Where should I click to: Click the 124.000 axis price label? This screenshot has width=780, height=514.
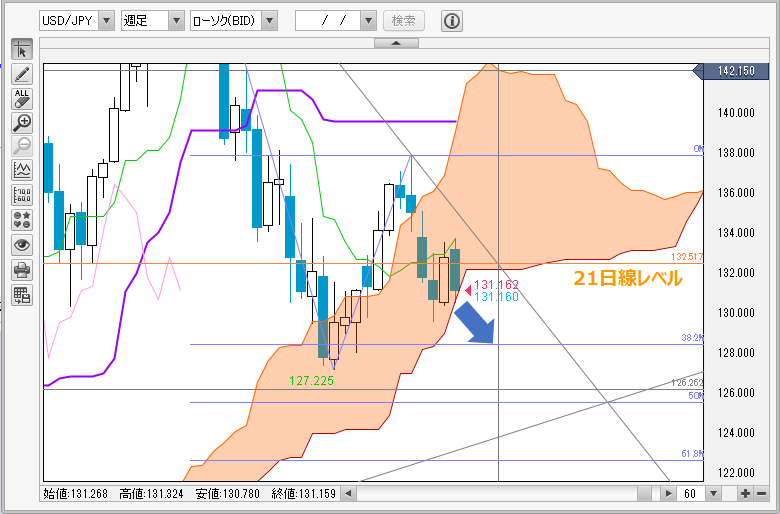736,433
